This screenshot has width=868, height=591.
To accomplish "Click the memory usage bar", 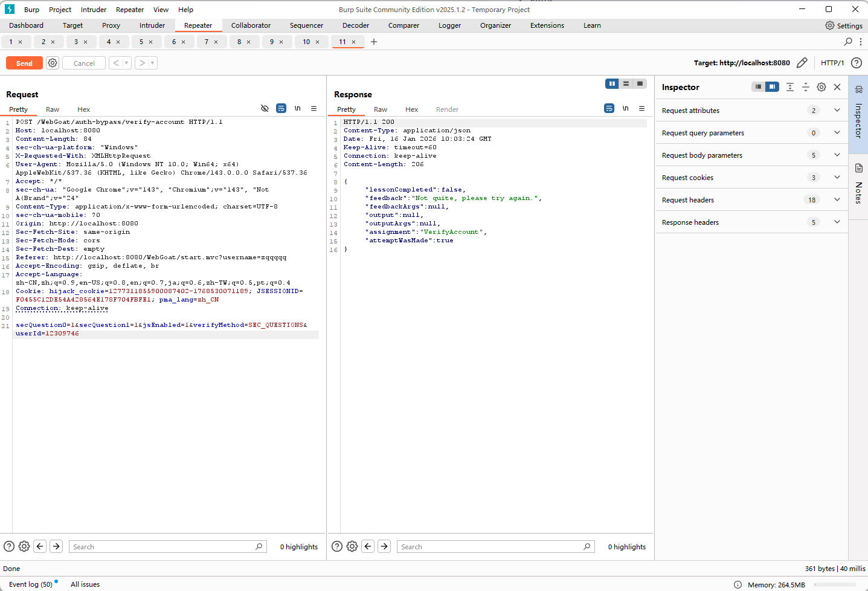I will tap(835, 584).
